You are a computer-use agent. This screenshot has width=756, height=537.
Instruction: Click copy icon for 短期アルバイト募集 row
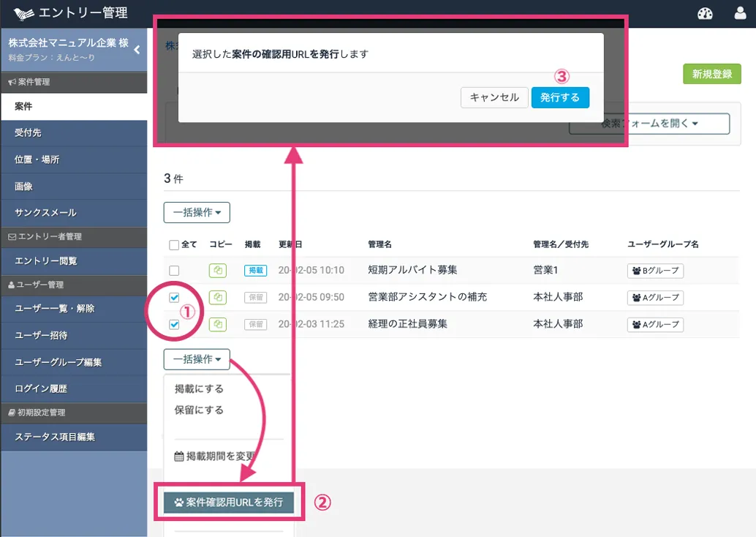218,271
